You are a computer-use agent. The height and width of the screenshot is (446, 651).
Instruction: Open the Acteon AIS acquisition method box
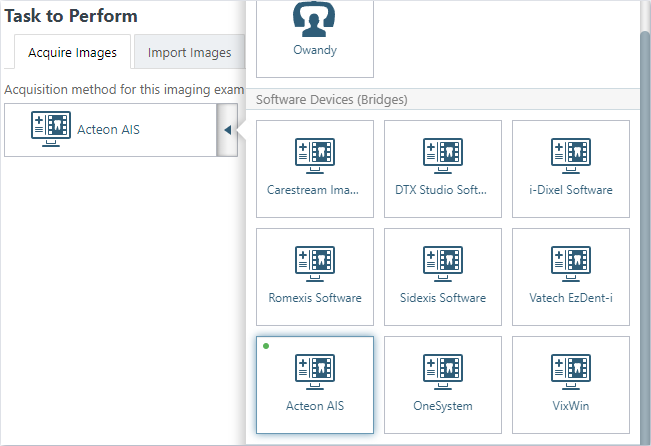[x=110, y=130]
